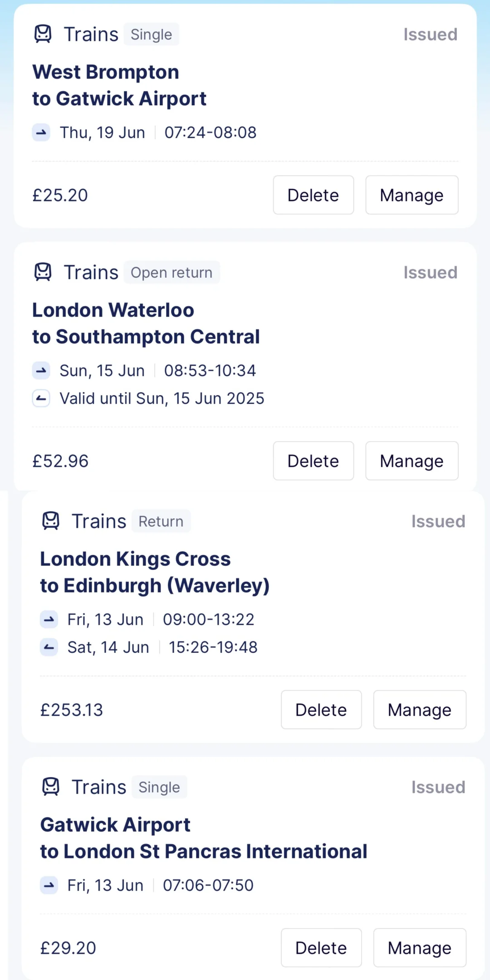Click train icon on Kings Cross ticket
The height and width of the screenshot is (980, 490).
point(51,521)
